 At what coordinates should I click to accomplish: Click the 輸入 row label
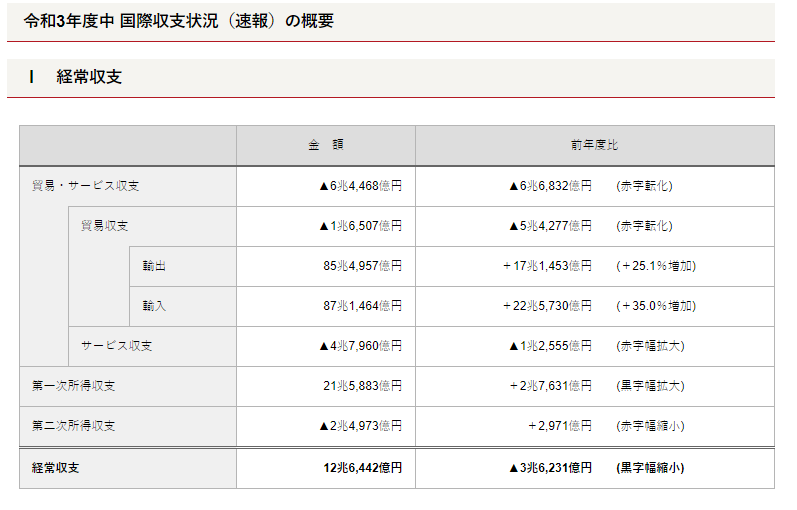pos(154,306)
